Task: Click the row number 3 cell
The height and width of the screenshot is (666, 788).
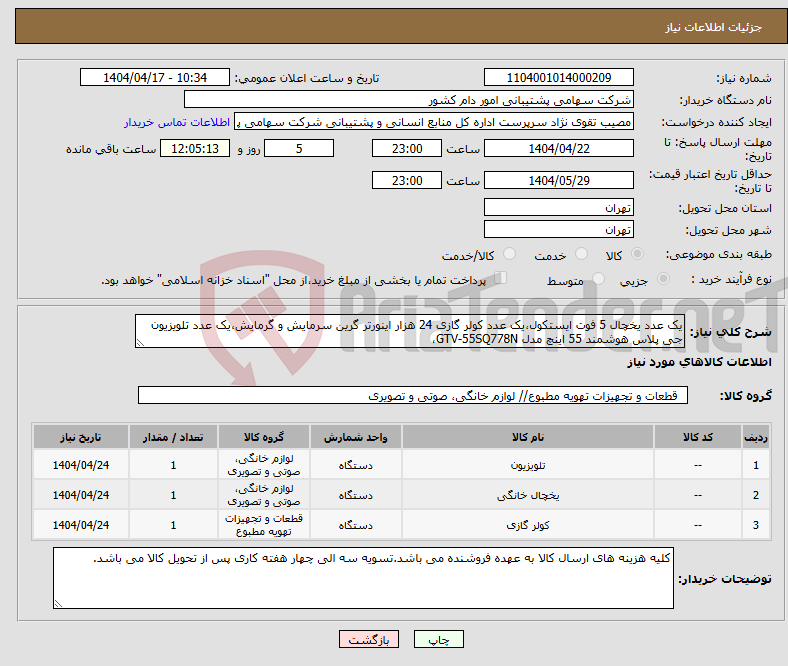Action: coord(755,525)
